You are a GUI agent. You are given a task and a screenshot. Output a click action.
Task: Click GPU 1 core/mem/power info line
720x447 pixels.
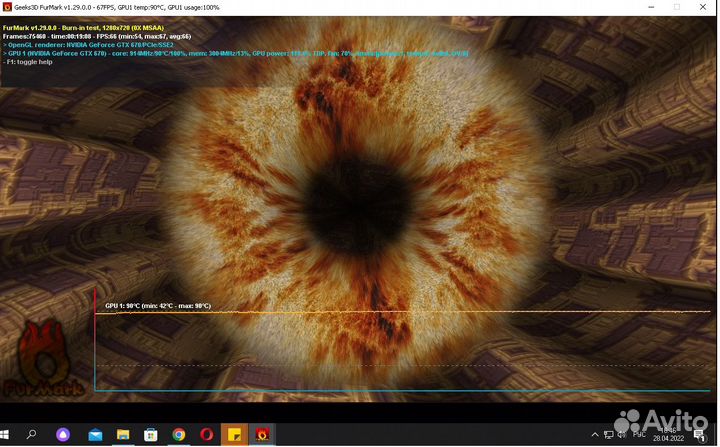(x=236, y=53)
